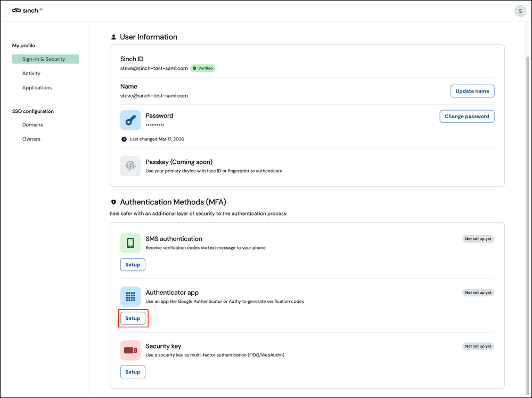532x398 pixels.
Task: Click the Authenticator app title
Action: pos(172,293)
